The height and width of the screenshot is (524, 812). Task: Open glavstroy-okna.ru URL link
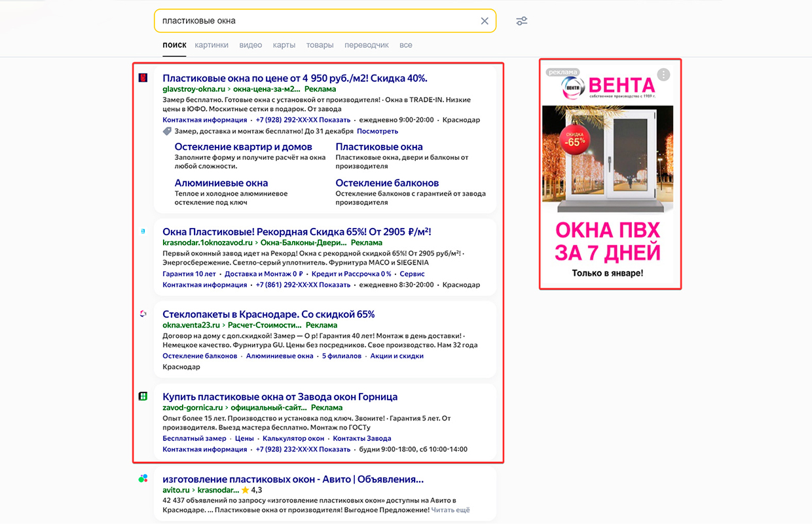point(193,89)
